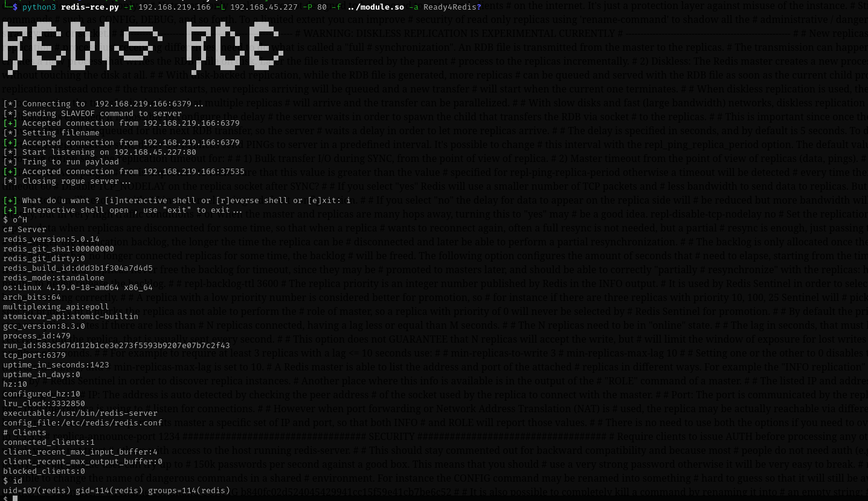The width and height of the screenshot is (868, 501).
Task: Click the client_recent_max_input_buffer:4 line
Action: pyautogui.click(x=80, y=452)
